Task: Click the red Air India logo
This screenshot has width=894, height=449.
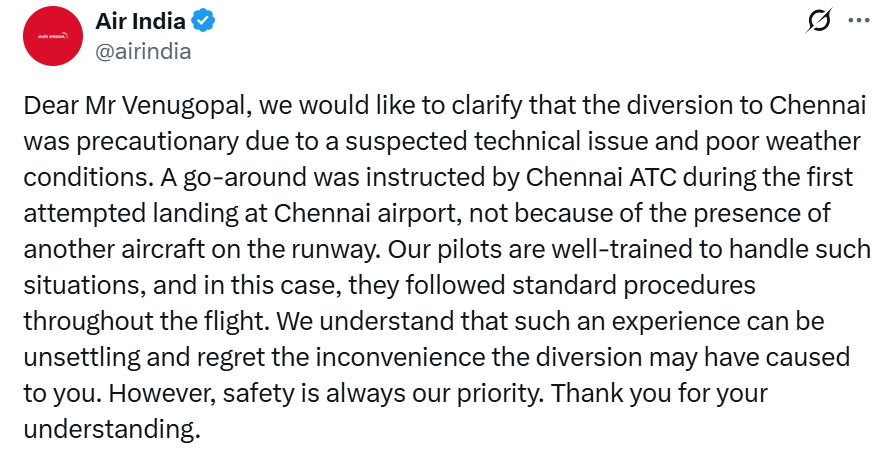Action: [x=52, y=36]
